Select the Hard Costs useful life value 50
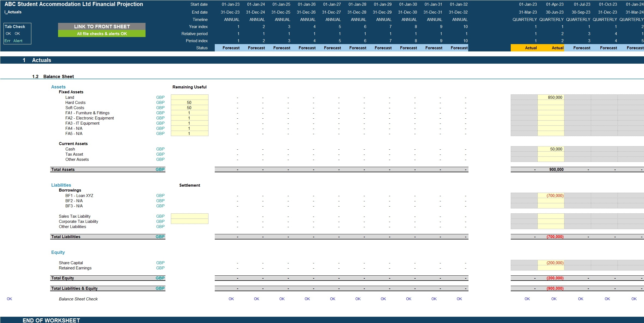This screenshot has height=323, width=644. pos(189,102)
